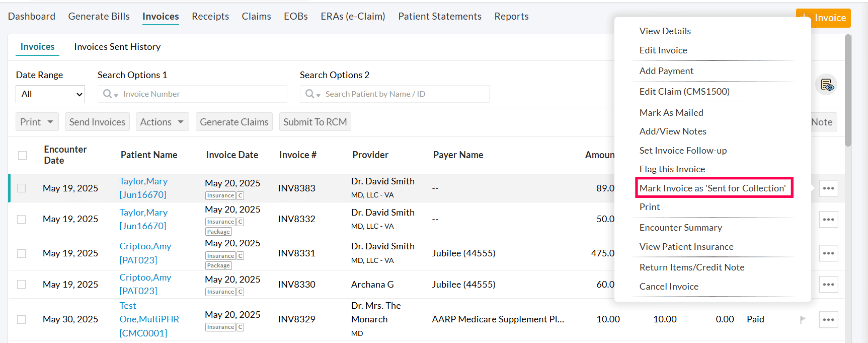
Task: Click the Invoice Number search magnifier icon
Action: coord(108,94)
